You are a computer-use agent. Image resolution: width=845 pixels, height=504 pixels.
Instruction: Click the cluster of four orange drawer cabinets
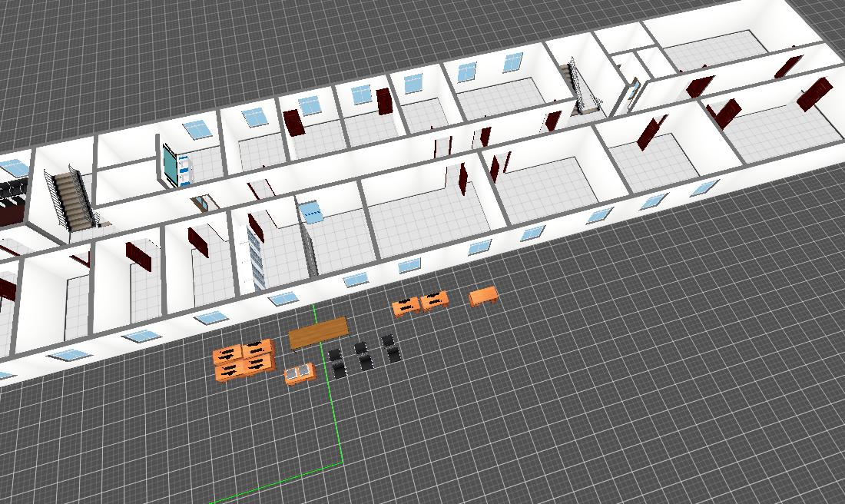pos(245,360)
